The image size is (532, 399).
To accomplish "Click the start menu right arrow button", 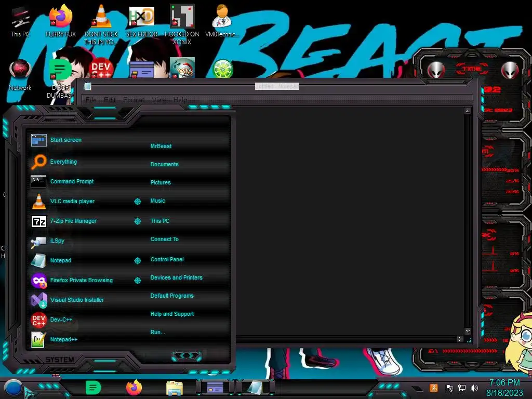I will pos(191,355).
